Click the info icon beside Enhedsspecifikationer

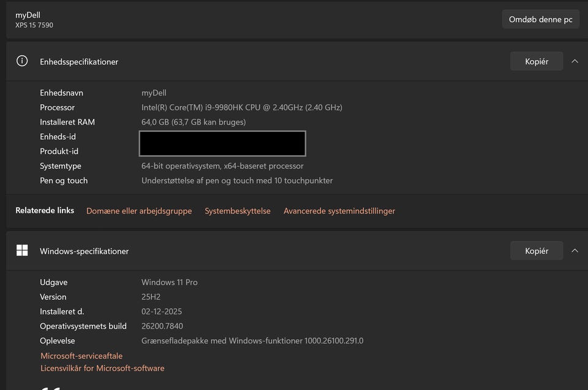22,61
